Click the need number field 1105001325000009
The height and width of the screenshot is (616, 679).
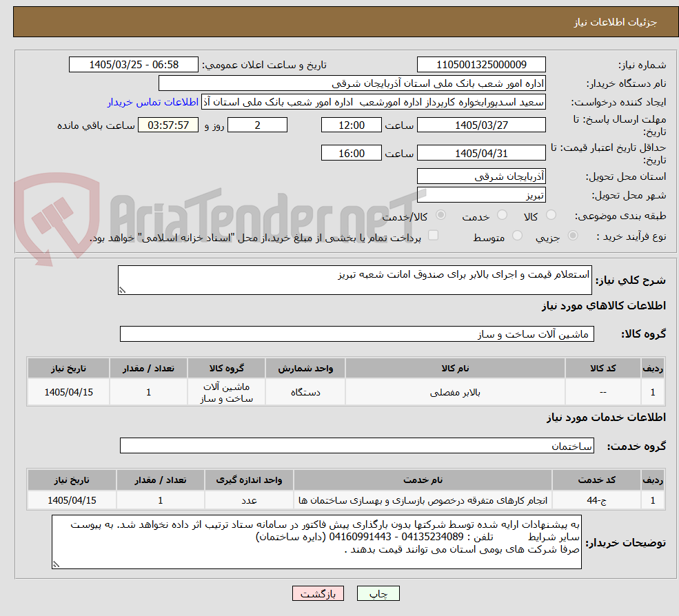coord(481,65)
